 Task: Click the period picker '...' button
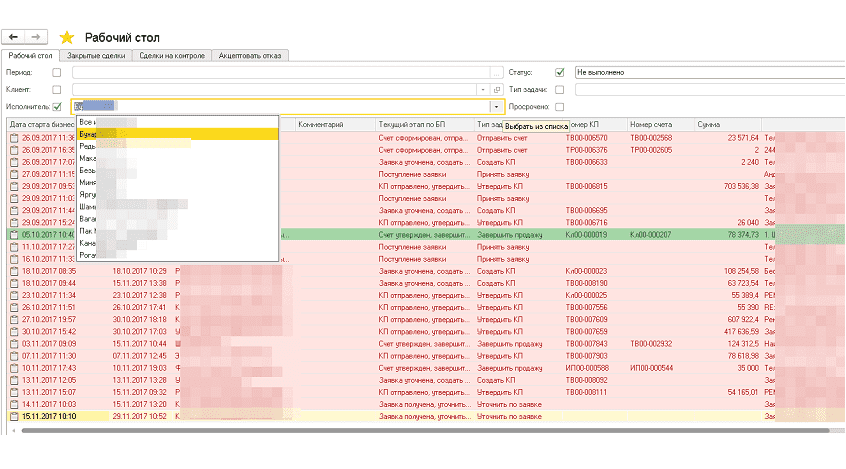[496, 72]
